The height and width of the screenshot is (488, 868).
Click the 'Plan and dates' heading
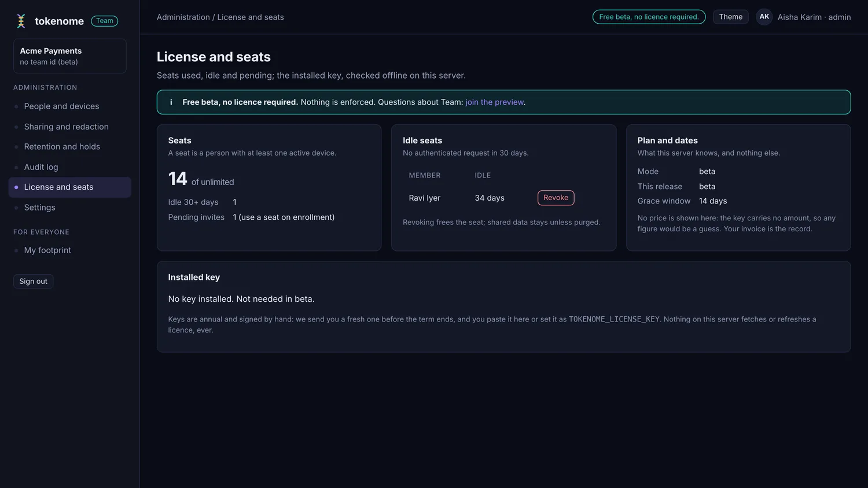click(x=667, y=141)
